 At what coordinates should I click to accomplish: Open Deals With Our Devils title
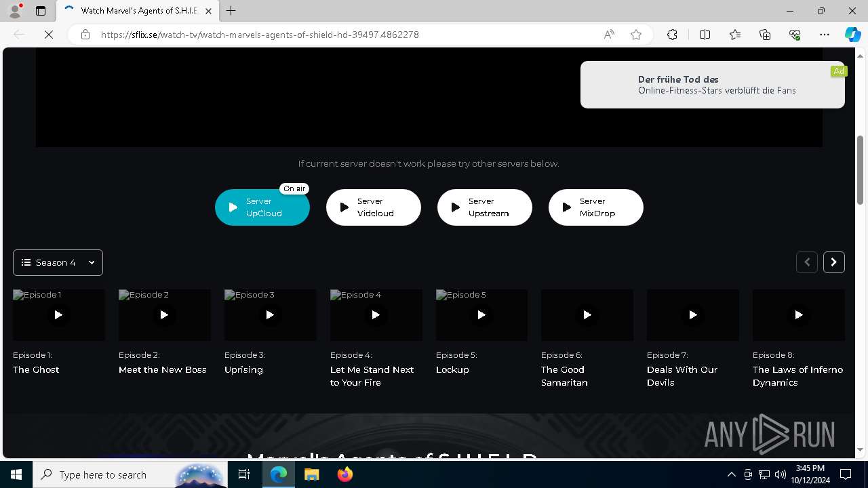pos(682,376)
